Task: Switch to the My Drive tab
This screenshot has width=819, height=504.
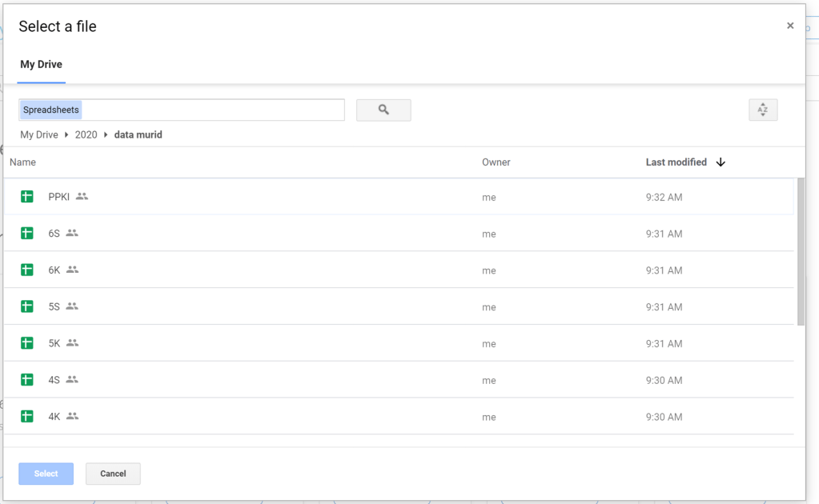Action: click(x=41, y=65)
